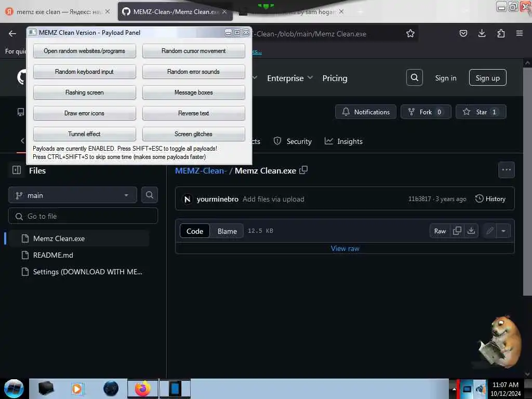
Task: Star the repository
Action: [x=481, y=112]
